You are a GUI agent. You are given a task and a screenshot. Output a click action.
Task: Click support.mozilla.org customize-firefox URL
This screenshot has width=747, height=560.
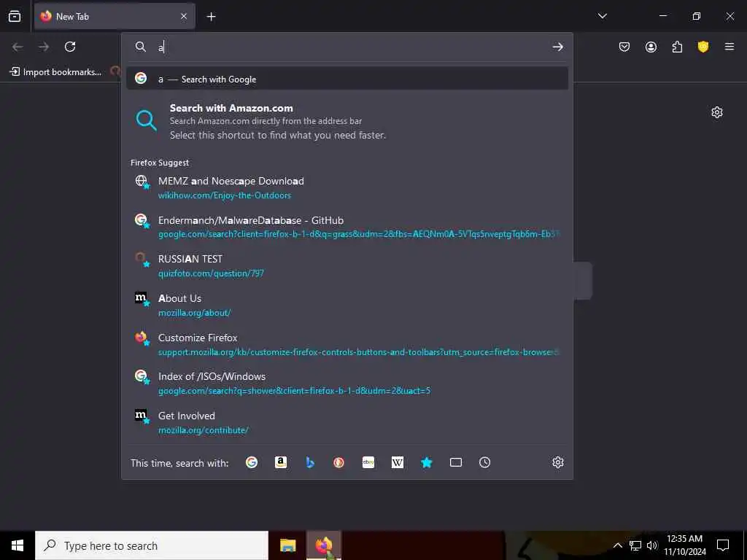click(359, 352)
